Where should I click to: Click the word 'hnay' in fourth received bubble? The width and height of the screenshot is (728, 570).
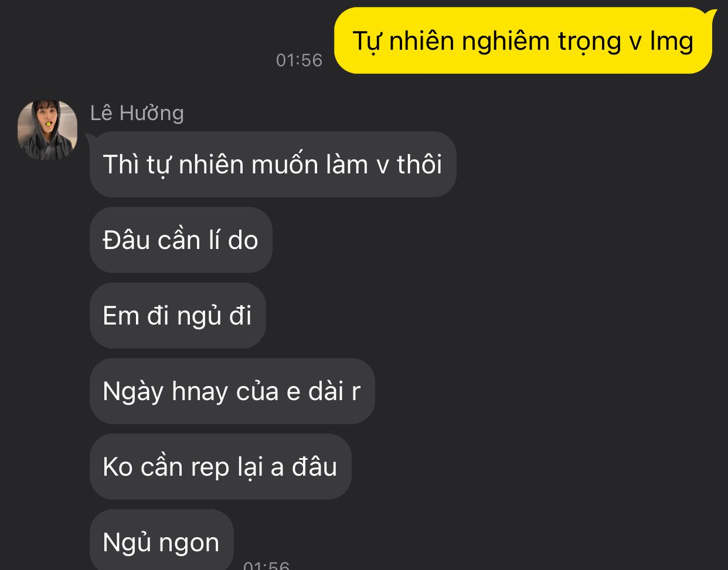(200, 392)
